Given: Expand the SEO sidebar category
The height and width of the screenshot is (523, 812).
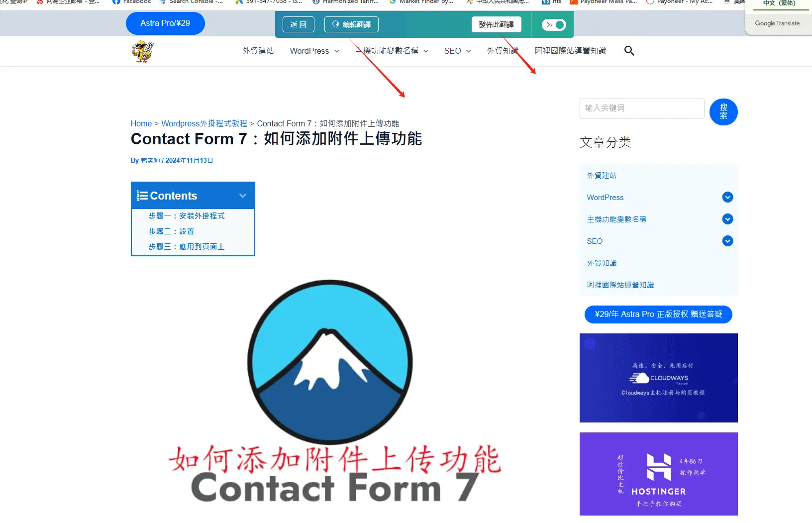Looking at the screenshot, I should pyautogui.click(x=727, y=241).
